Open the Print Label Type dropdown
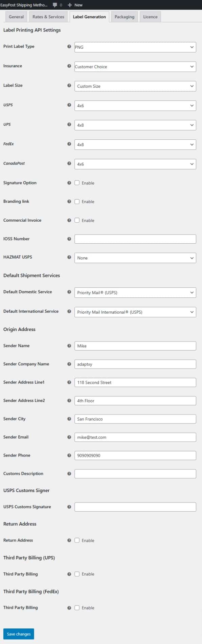The height and width of the screenshot is (644, 202). tap(135, 47)
